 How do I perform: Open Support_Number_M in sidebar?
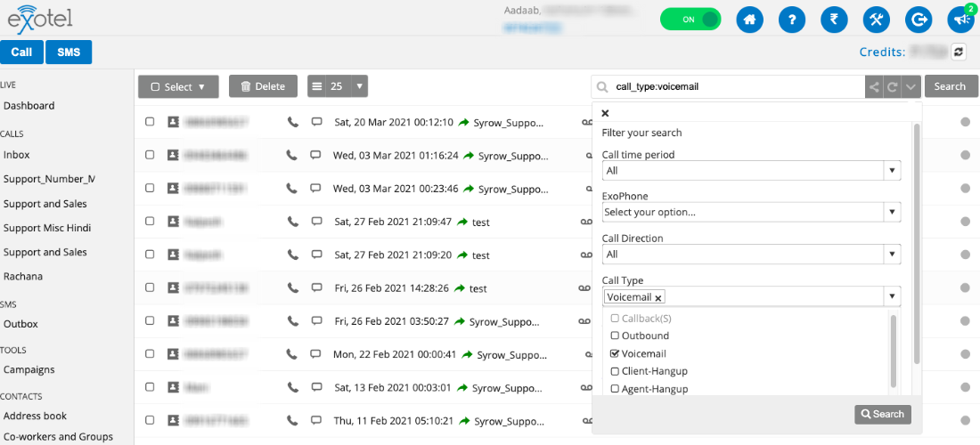[x=49, y=179]
